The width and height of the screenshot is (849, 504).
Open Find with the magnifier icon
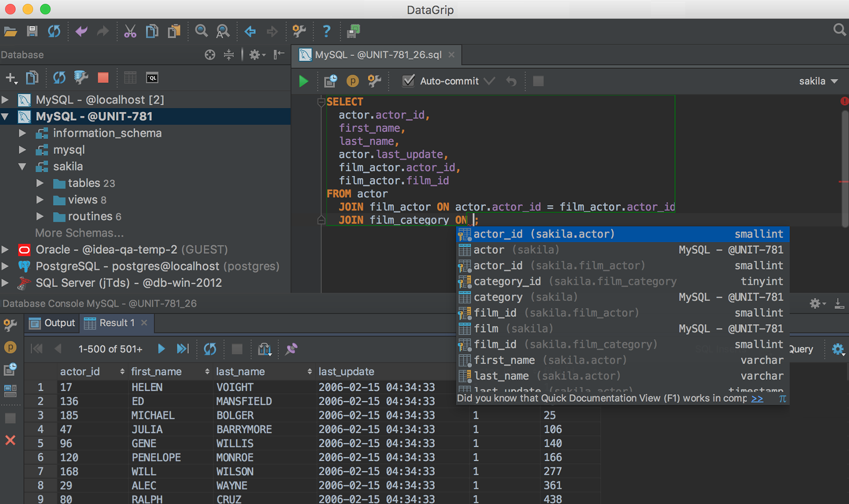201,31
